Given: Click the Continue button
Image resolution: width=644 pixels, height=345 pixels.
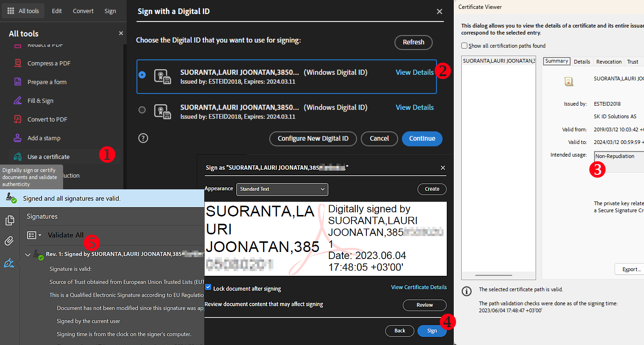Looking at the screenshot, I should 422,138.
